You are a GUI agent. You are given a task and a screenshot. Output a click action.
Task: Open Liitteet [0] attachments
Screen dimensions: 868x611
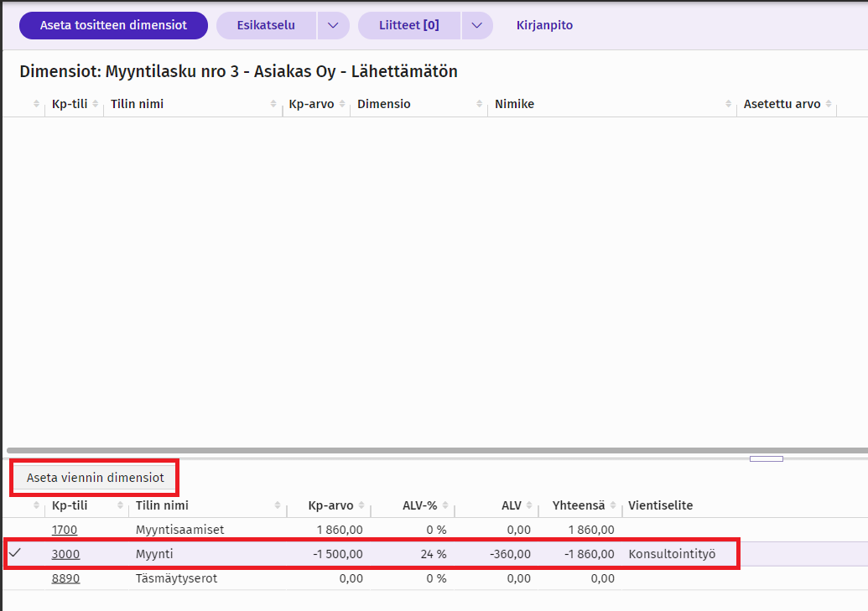click(409, 25)
